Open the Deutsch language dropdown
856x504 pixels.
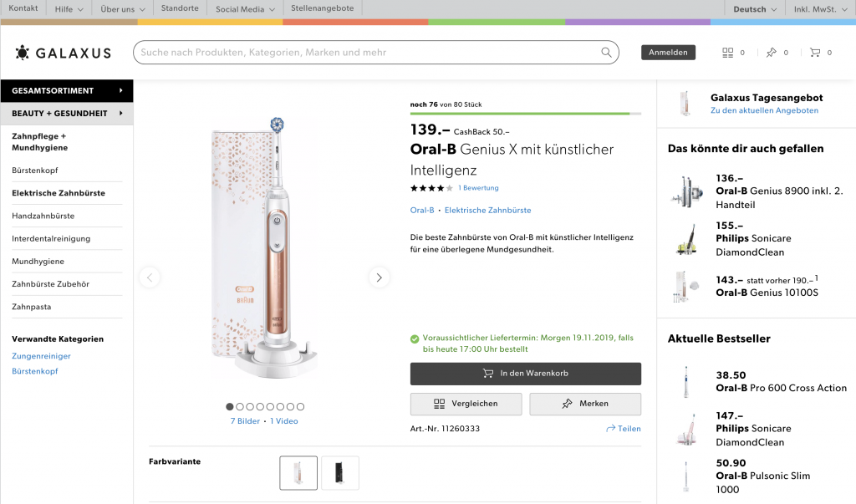pos(755,9)
